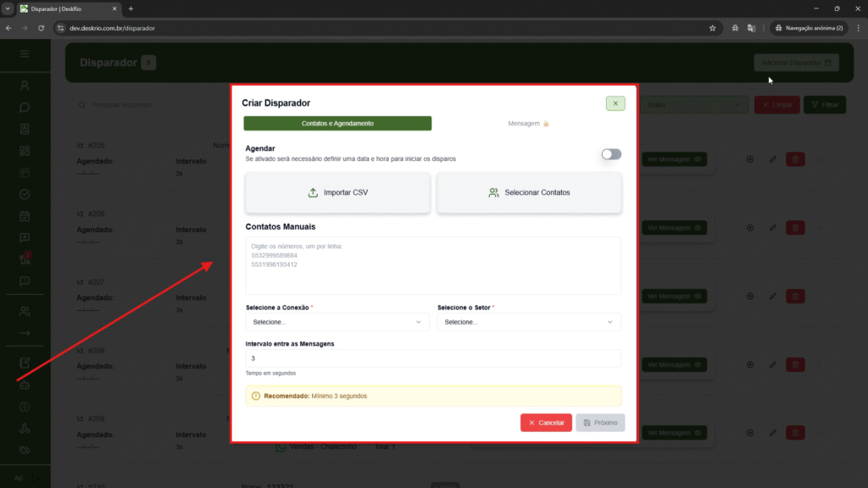This screenshot has width=868, height=488.
Task: Click the Intervalo entre as Mensagens field
Action: 432,358
